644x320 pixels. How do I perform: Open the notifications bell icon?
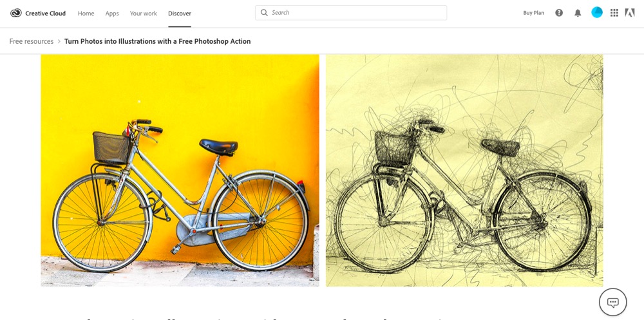578,13
